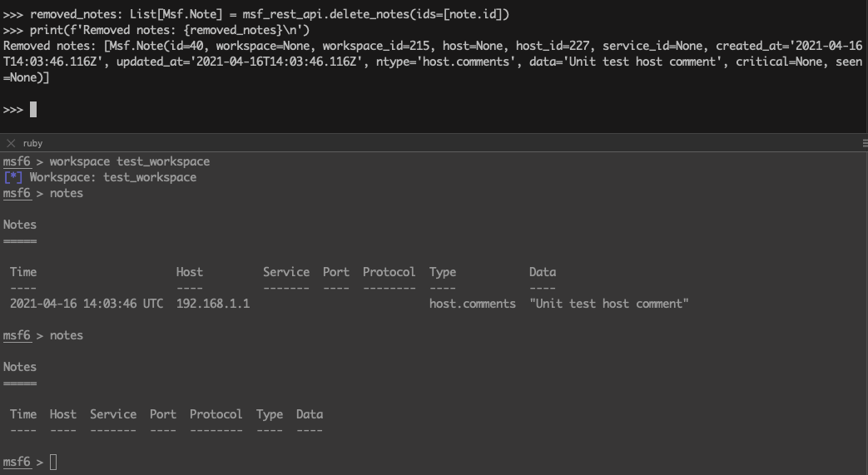Select the 192.168.1.1 host address
This screenshot has height=475, width=868.
pos(212,304)
